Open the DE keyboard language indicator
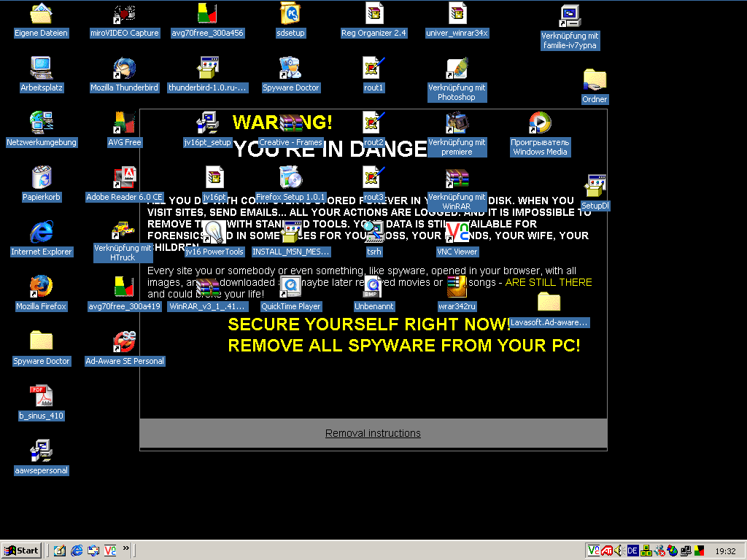The width and height of the screenshot is (747, 560). coord(632,551)
